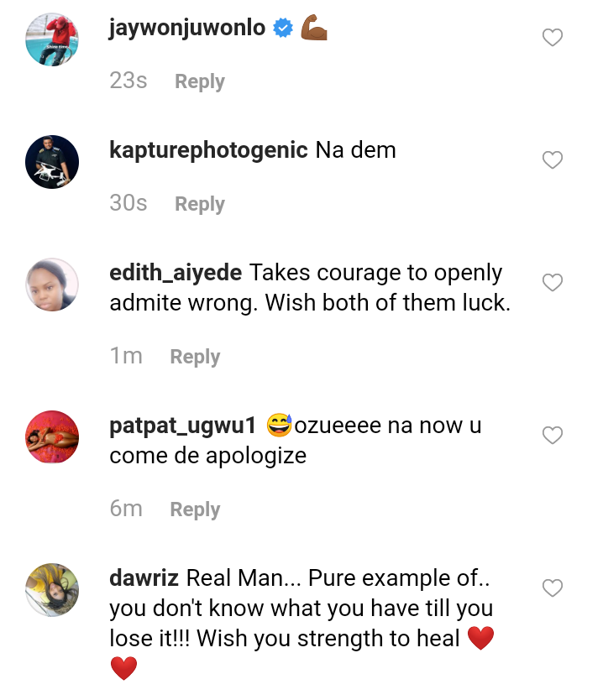
Task: Reply to kapturephotogenic's comment
Action: click(x=199, y=204)
